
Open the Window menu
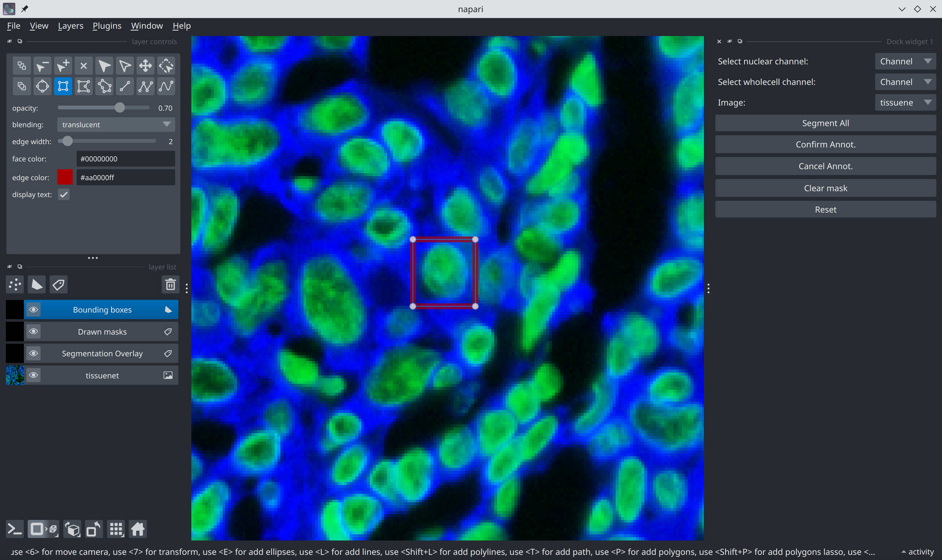tap(147, 26)
